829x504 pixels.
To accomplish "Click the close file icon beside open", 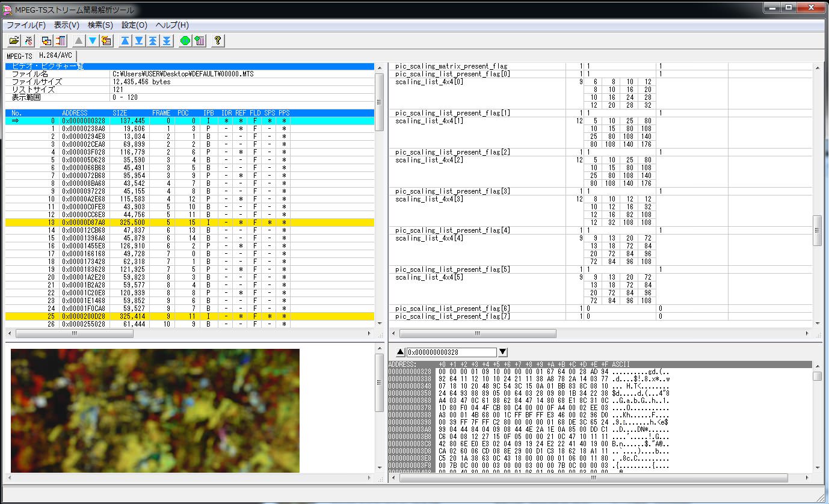I will [28, 40].
